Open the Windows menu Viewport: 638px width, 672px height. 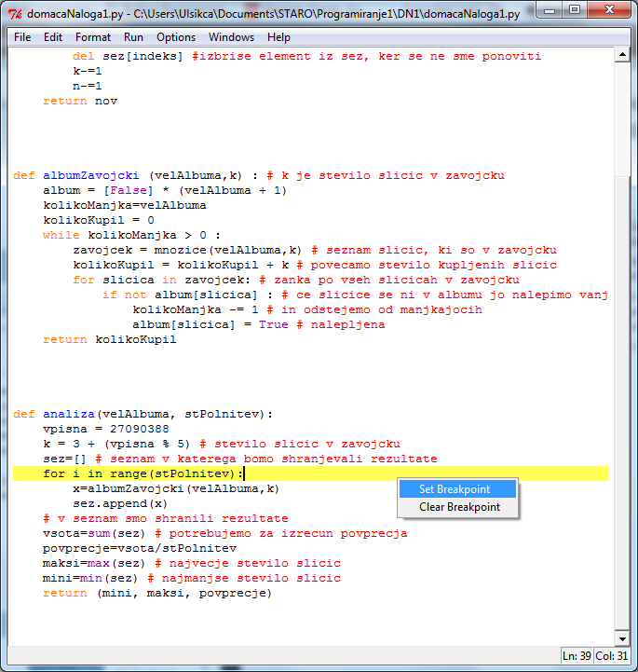point(231,37)
